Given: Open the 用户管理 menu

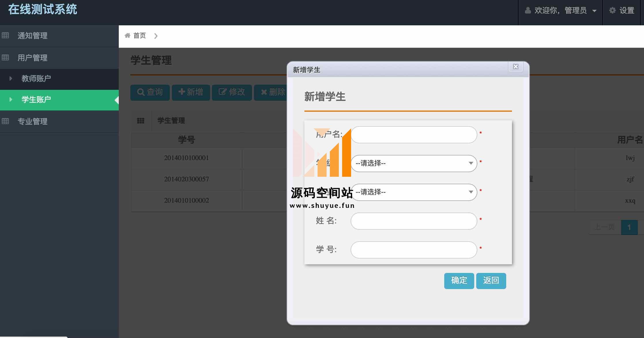Looking at the screenshot, I should coord(59,58).
